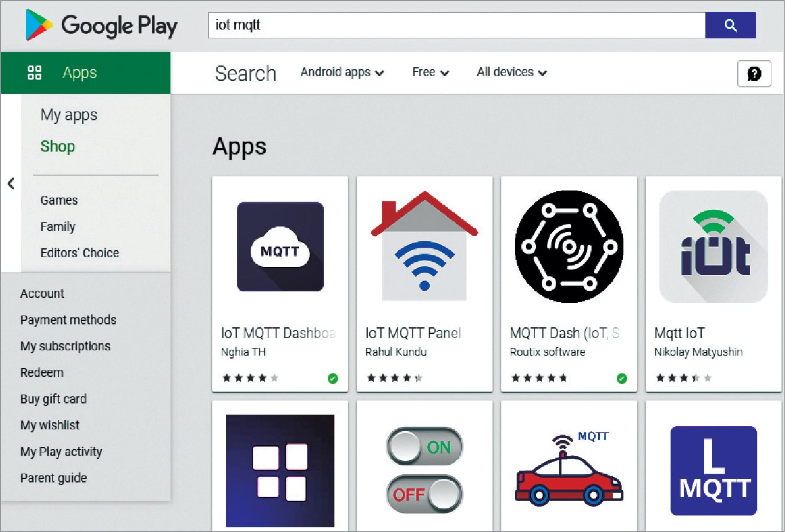
Task: Expand the All devices dropdown
Action: (511, 73)
